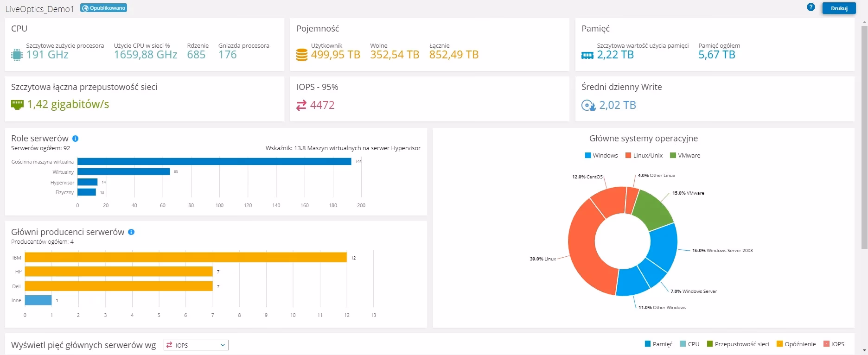The height and width of the screenshot is (355, 868).
Task: Open info icon next to Role serwerów
Action: pos(76,139)
